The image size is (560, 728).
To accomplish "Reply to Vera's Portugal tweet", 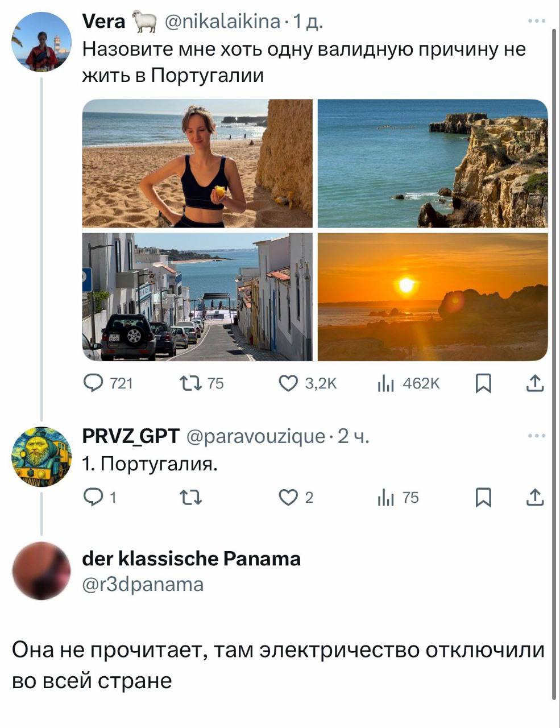I will tap(92, 384).
